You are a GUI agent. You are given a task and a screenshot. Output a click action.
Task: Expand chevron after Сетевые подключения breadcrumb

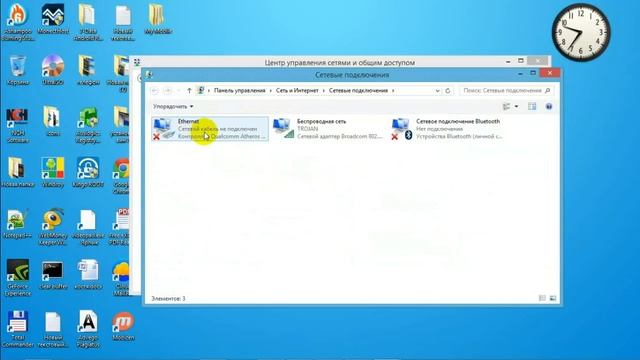point(393,91)
